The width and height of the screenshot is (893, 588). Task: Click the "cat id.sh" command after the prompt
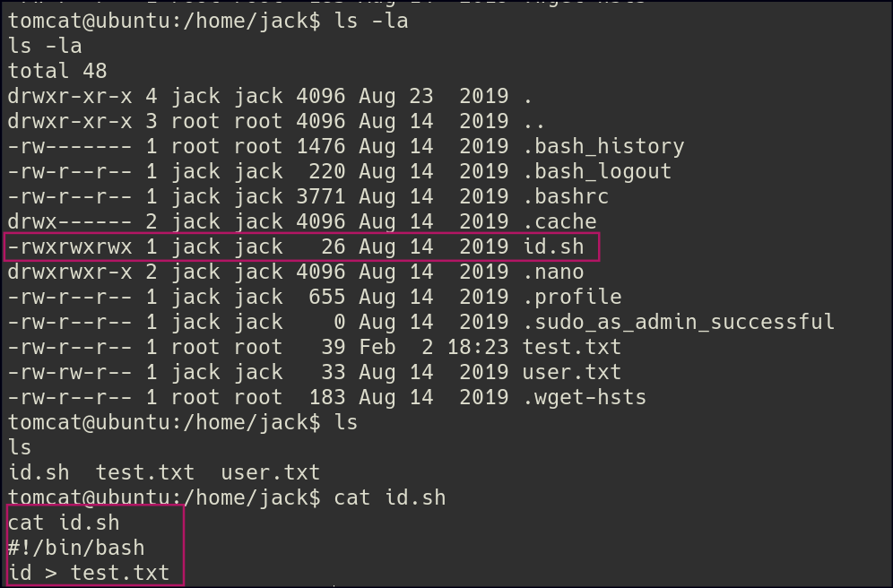coord(390,497)
